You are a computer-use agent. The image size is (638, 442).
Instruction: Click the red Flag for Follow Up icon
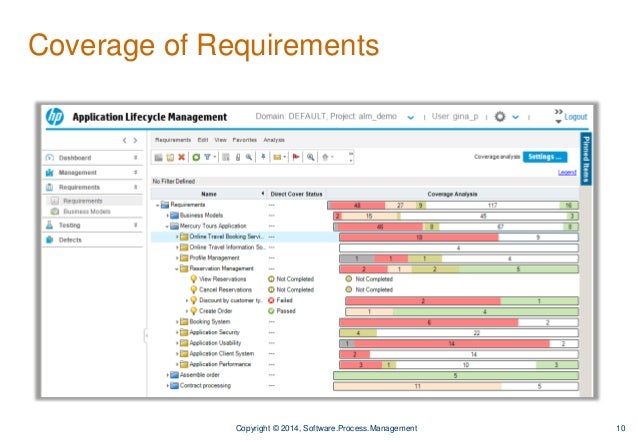[296, 157]
